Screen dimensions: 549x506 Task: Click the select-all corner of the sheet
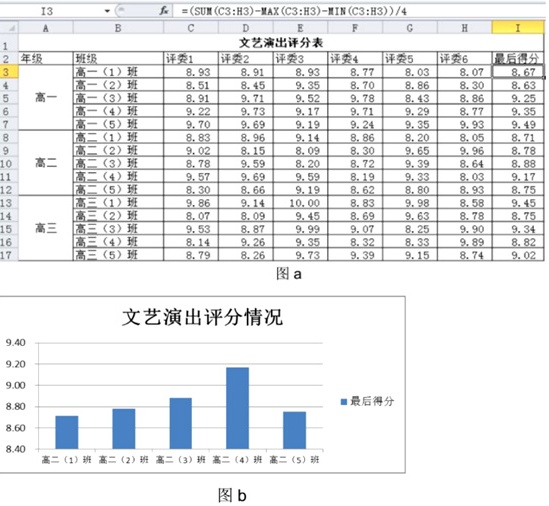tap(9, 28)
